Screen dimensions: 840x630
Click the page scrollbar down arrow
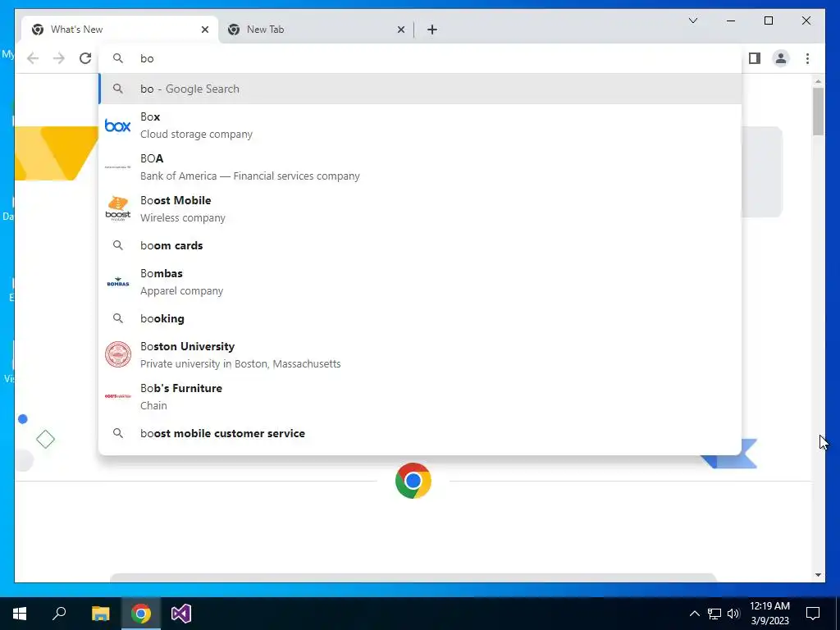tap(818, 575)
